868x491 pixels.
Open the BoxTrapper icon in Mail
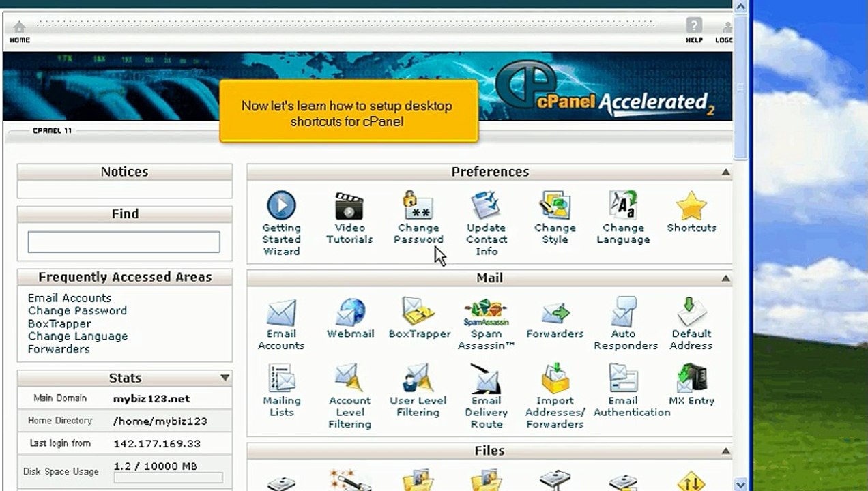(x=419, y=312)
